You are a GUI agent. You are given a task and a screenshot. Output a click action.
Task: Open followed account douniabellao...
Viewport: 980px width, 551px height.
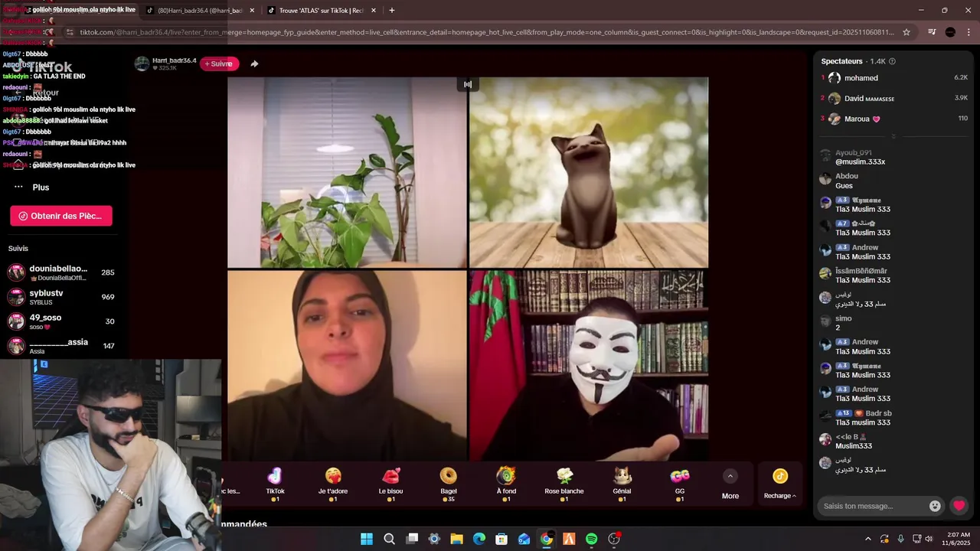(x=61, y=272)
